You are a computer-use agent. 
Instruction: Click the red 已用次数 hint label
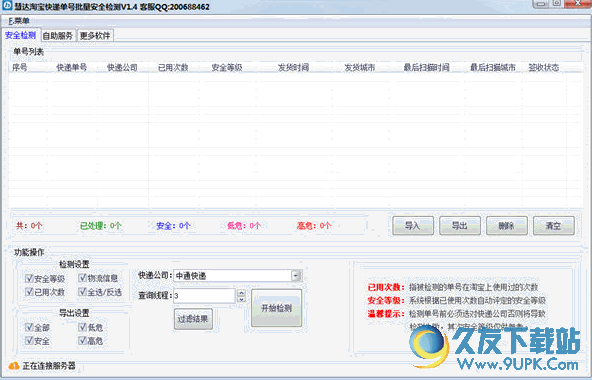click(386, 287)
